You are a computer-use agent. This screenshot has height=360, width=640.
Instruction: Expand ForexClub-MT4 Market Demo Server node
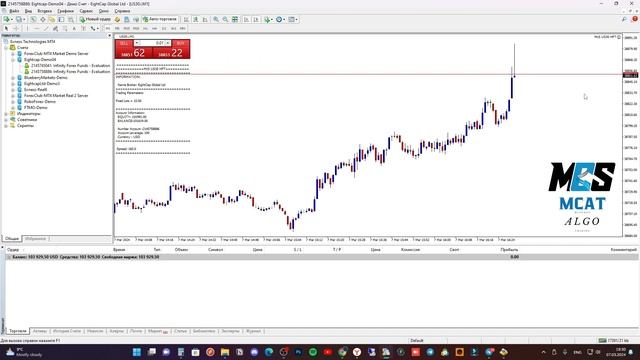tap(13, 53)
